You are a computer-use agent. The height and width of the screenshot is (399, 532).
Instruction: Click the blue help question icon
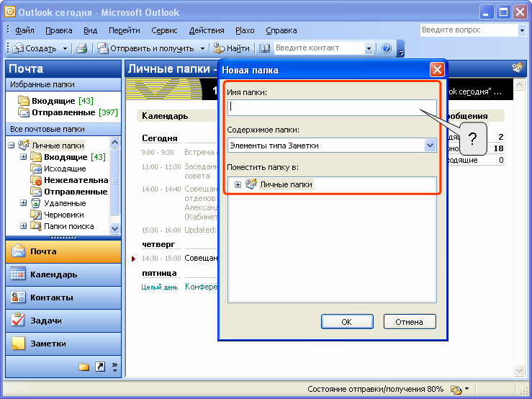coord(387,48)
